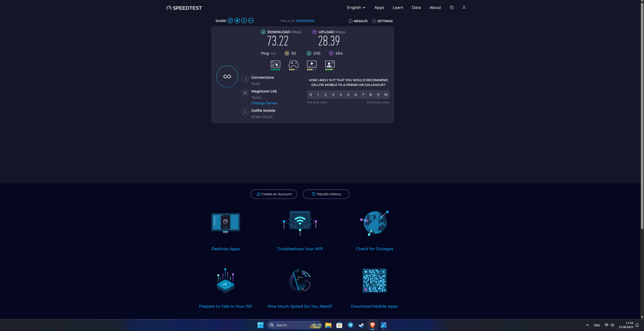Open the help question mark icon

[x=452, y=8]
